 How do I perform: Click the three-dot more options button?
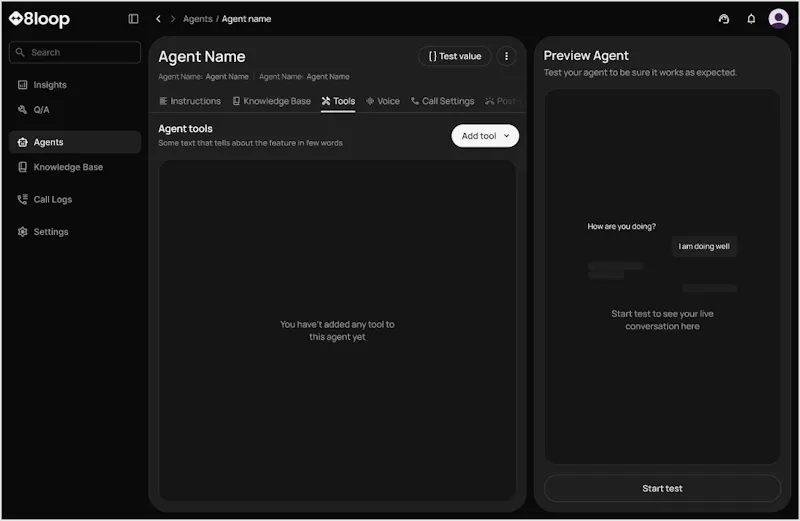[x=506, y=56]
